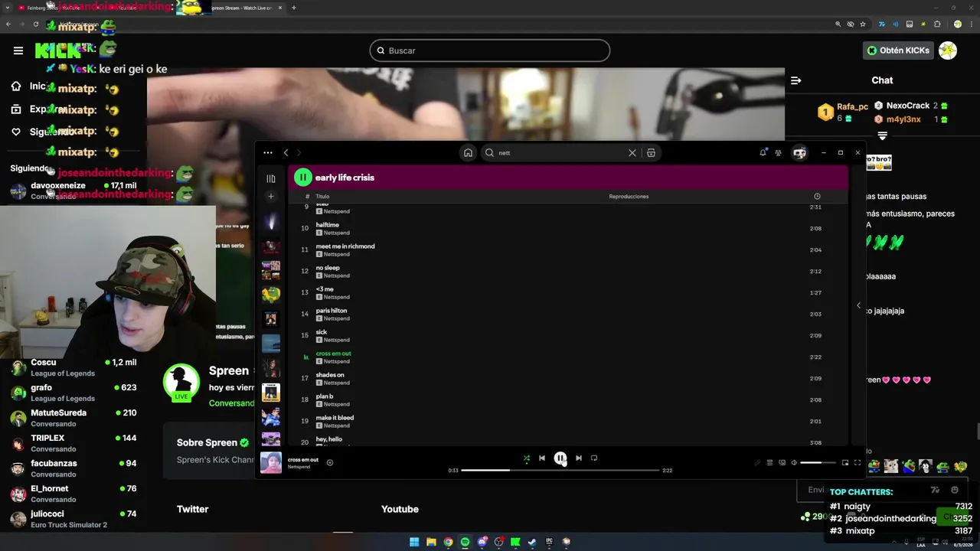The height and width of the screenshot is (551, 980).
Task: Open MatuteSureda channel in sidebar
Action: [x=73, y=418]
